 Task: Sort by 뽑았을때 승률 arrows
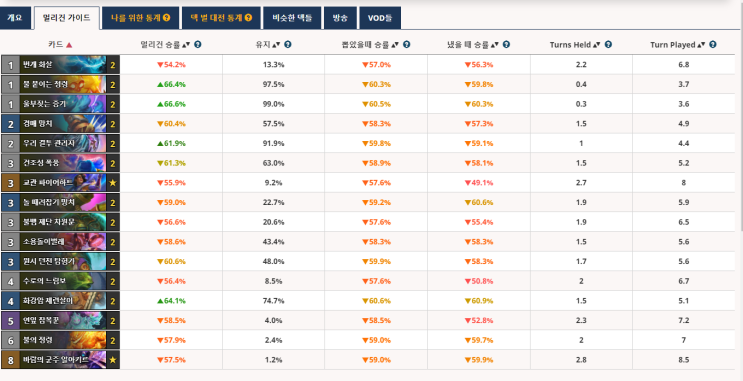[x=395, y=45]
